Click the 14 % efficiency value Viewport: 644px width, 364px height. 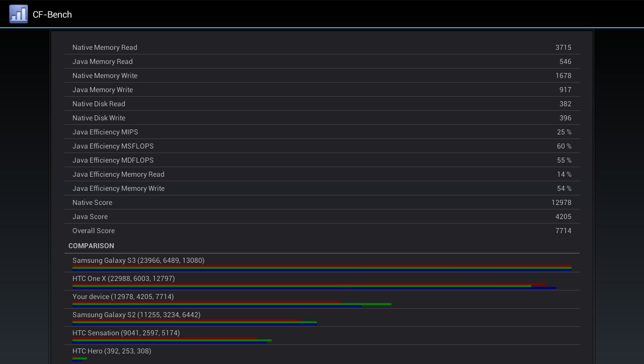point(564,174)
